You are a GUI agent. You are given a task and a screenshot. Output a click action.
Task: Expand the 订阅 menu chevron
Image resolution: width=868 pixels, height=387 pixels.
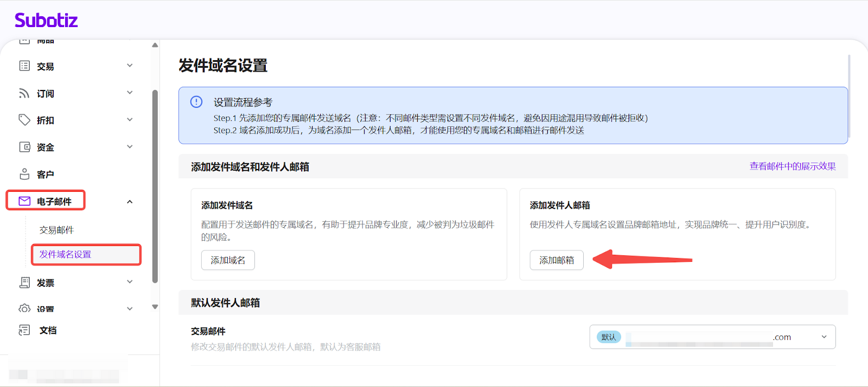coord(130,93)
